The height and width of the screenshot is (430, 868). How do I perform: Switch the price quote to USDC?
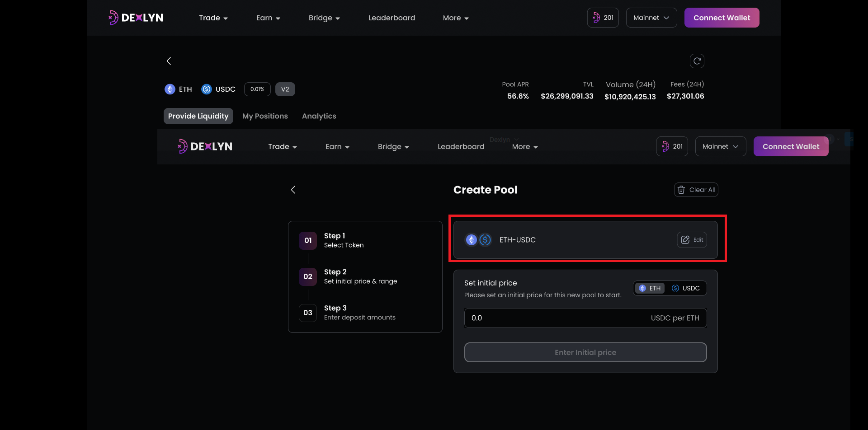[686, 288]
